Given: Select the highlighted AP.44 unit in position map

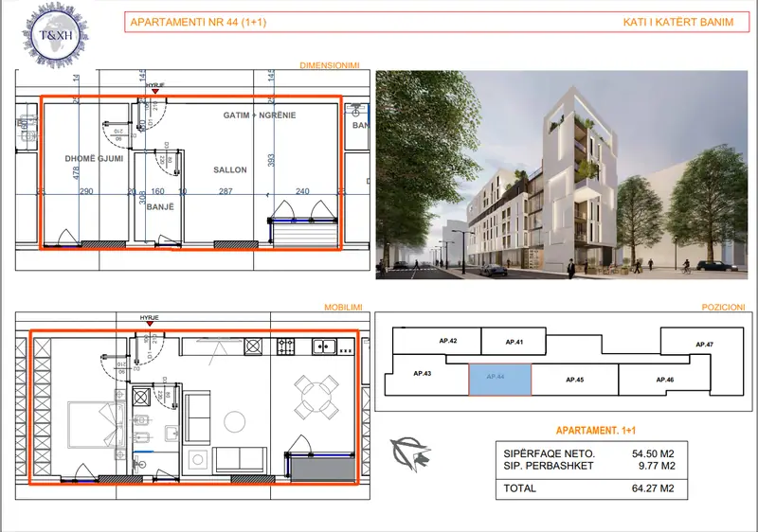Looking at the screenshot, I should (500, 380).
